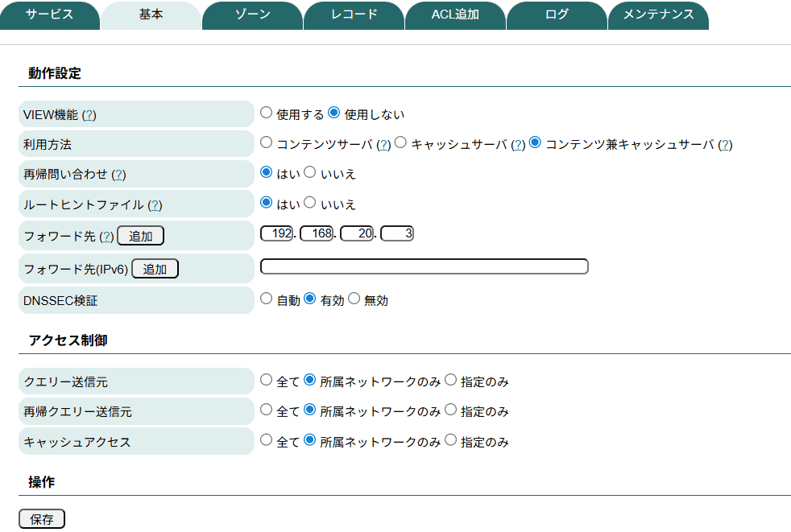Select キャッシュサーバ radio option
Image resolution: width=791 pixels, height=532 pixels.
(401, 143)
